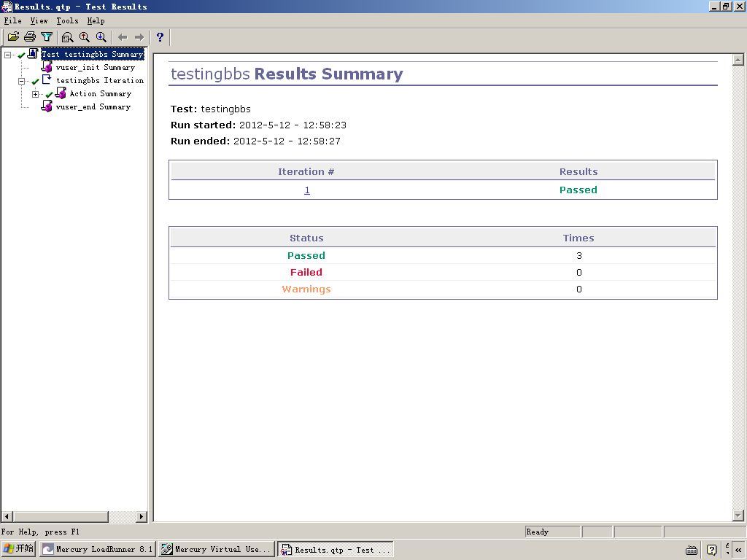Click the keyboard icon in the system tray
Screen dimensions: 747x560
(x=692, y=550)
